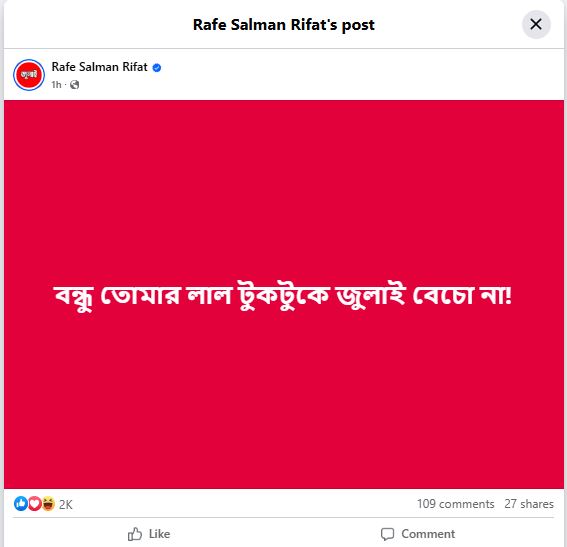Image resolution: width=567 pixels, height=547 pixels.
Task: Click the white Bengali text in the post
Action: pos(283,296)
